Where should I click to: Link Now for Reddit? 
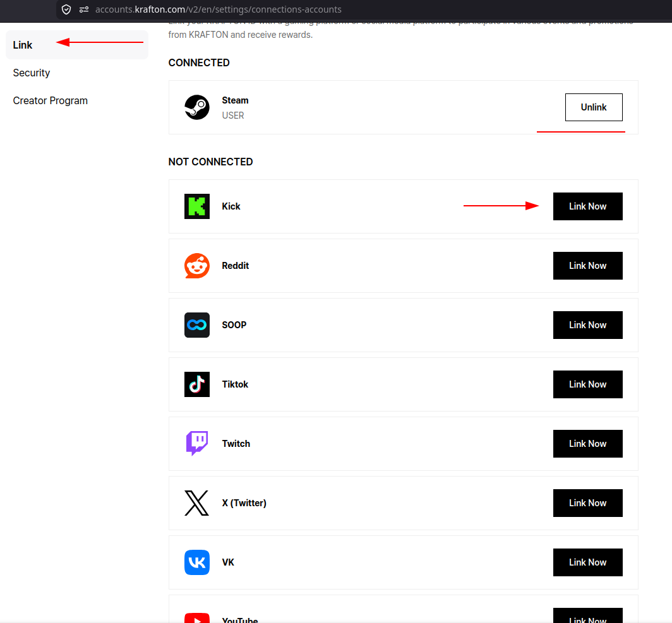pyautogui.click(x=587, y=266)
